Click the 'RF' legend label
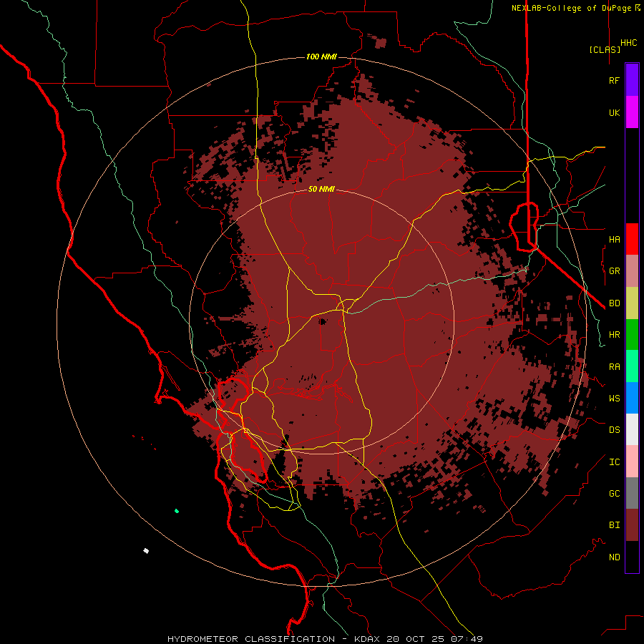 [615, 80]
